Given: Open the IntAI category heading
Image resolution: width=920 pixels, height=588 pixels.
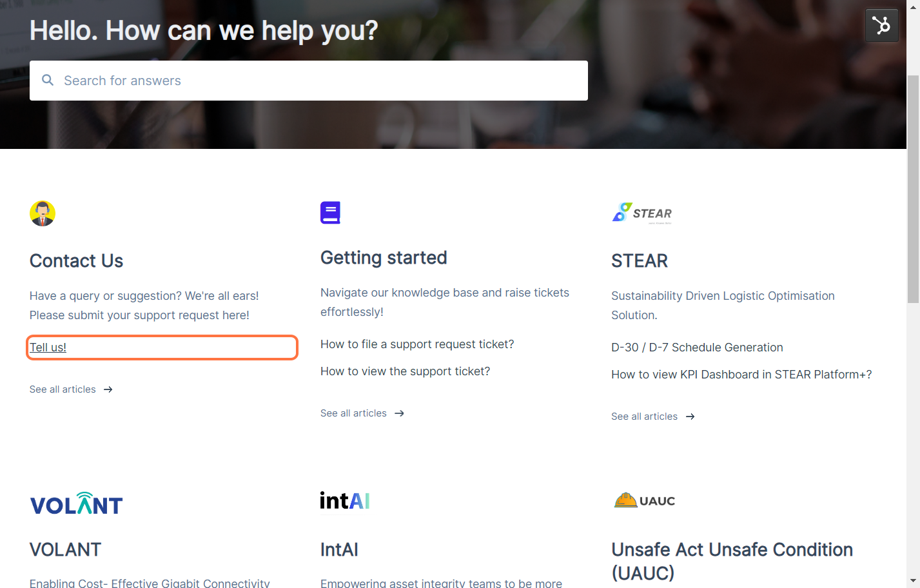Looking at the screenshot, I should (x=339, y=550).
